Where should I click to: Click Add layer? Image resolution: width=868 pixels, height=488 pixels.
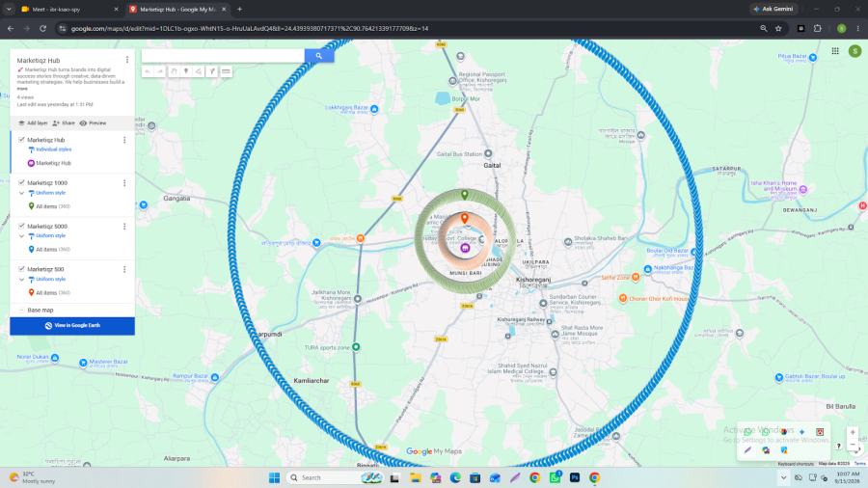click(33, 122)
